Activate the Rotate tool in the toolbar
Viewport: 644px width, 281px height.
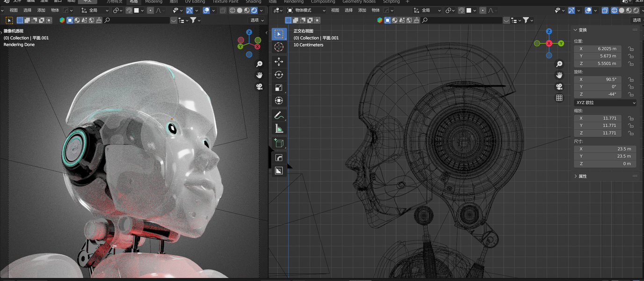point(279,75)
